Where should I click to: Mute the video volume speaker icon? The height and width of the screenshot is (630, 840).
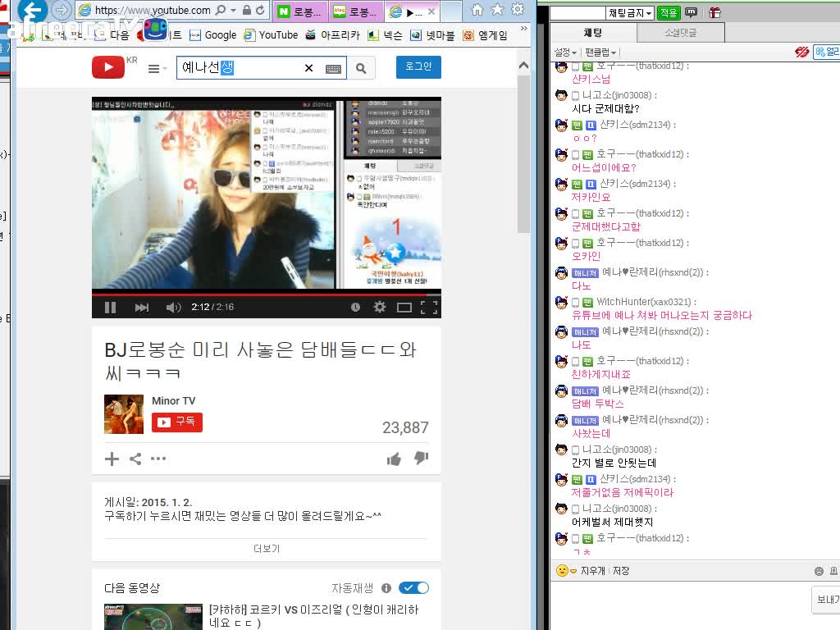pos(173,308)
